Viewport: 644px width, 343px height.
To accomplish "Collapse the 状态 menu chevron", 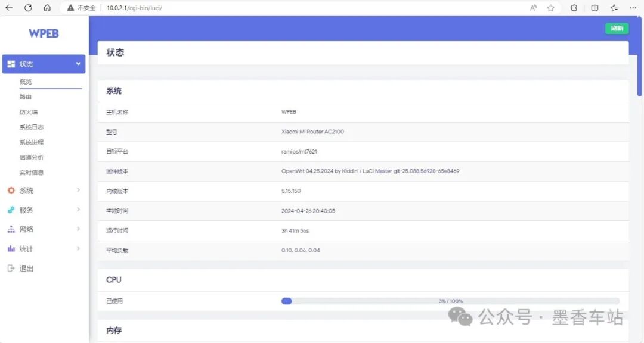I will (x=78, y=63).
